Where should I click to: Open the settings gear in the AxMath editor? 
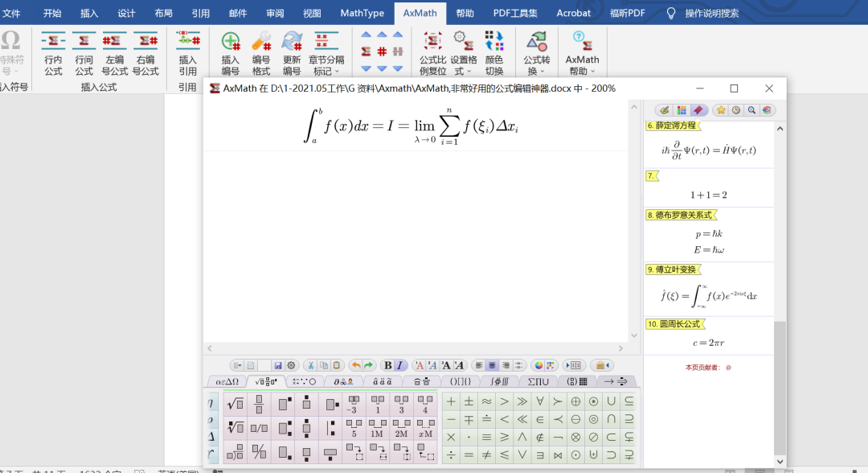pos(289,364)
